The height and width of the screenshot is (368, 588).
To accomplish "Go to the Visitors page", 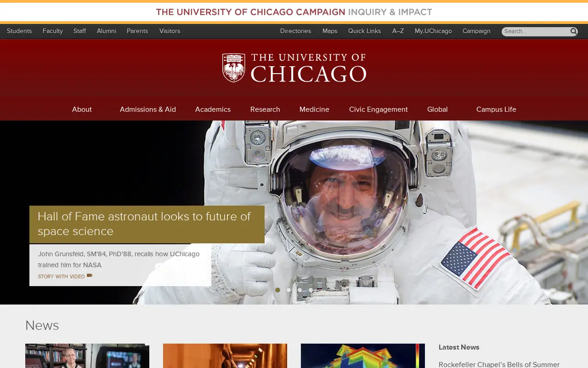I will (x=170, y=31).
